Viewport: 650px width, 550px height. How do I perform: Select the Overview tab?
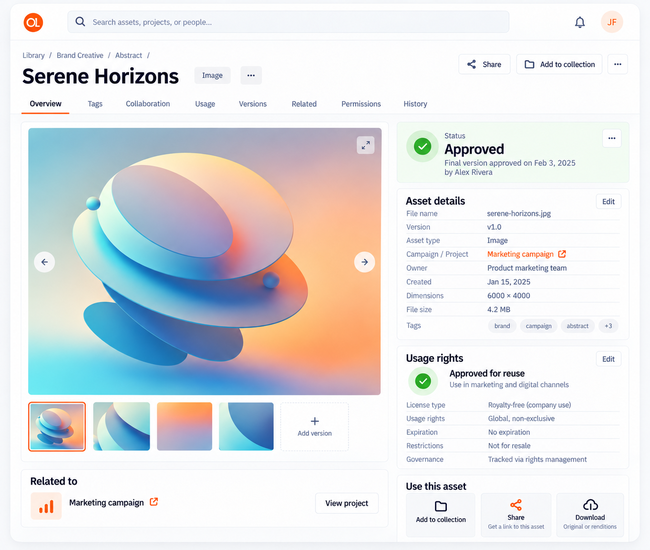46,104
